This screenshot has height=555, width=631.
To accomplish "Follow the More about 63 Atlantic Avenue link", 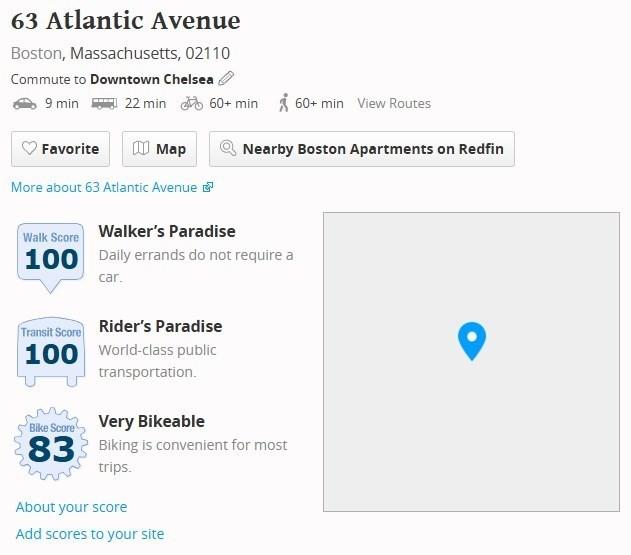I will tap(105, 187).
